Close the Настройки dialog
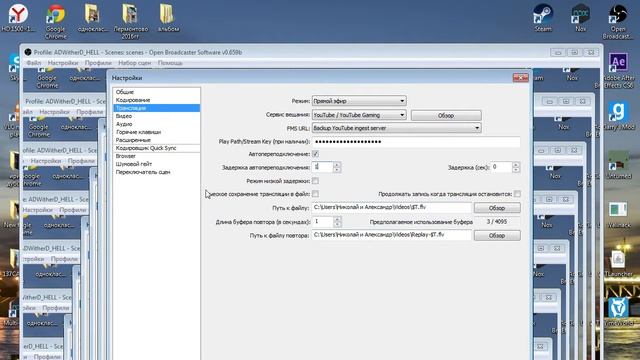 coord(520,78)
